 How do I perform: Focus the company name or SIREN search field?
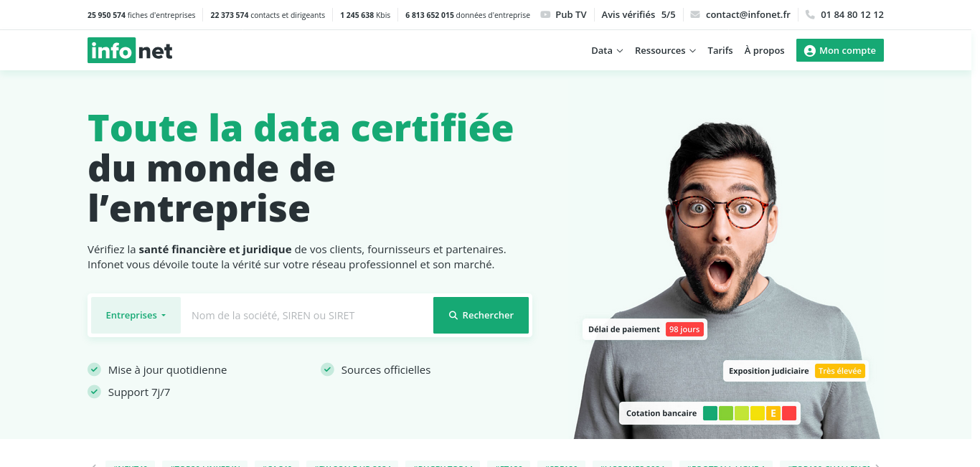tap(307, 316)
